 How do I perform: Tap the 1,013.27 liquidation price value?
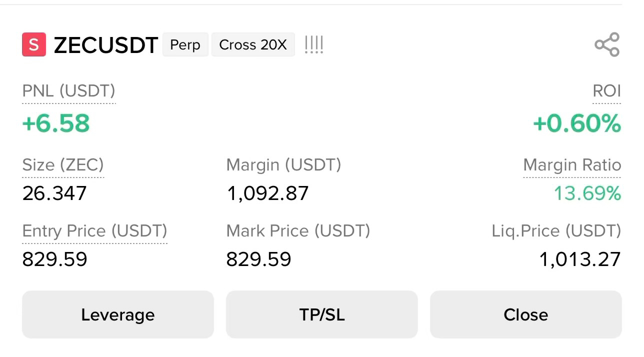tap(580, 259)
